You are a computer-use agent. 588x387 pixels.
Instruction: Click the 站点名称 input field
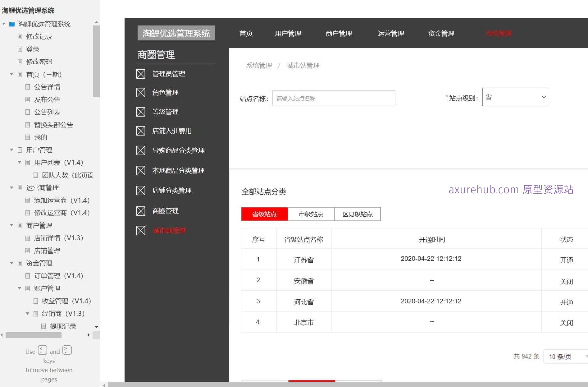pos(334,98)
